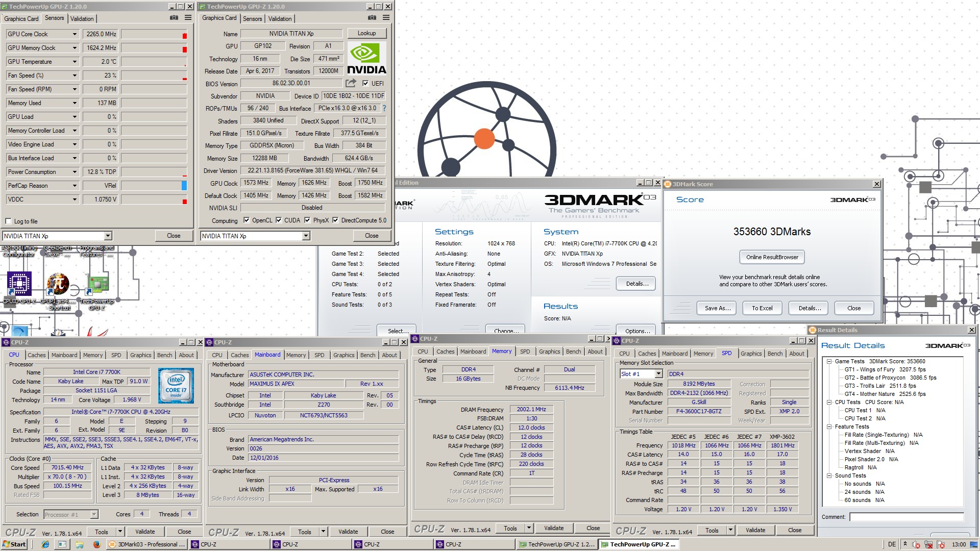Open the GPUPI_x64 desktop shortcut
980x551 pixels.
[x=59, y=291]
